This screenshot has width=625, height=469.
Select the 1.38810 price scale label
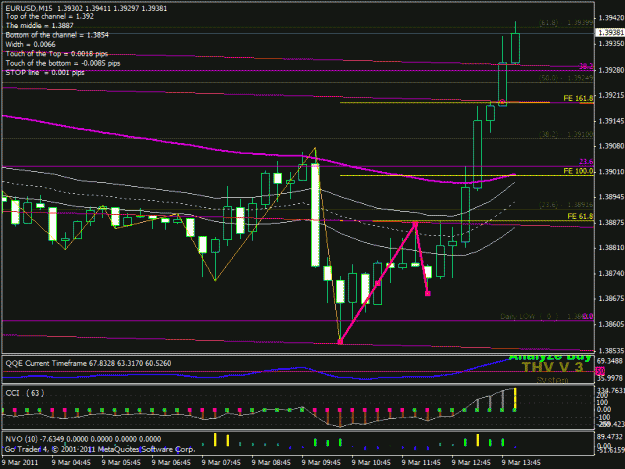pos(611,248)
